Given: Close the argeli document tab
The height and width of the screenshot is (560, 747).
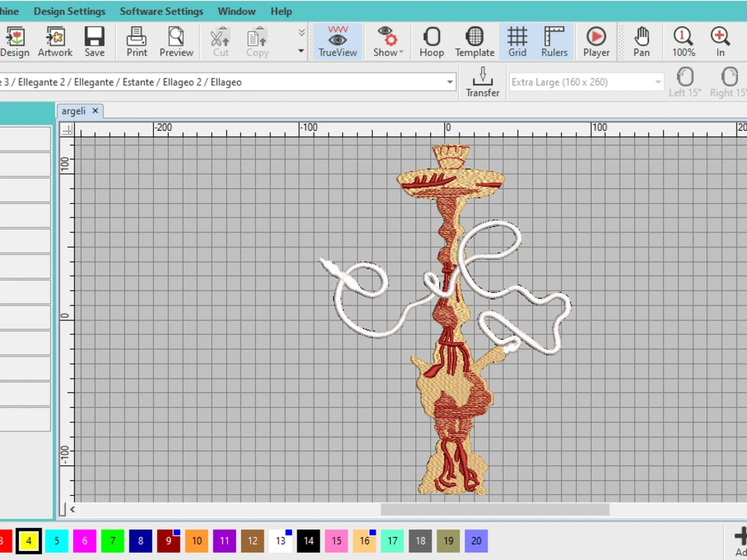Looking at the screenshot, I should 95,111.
